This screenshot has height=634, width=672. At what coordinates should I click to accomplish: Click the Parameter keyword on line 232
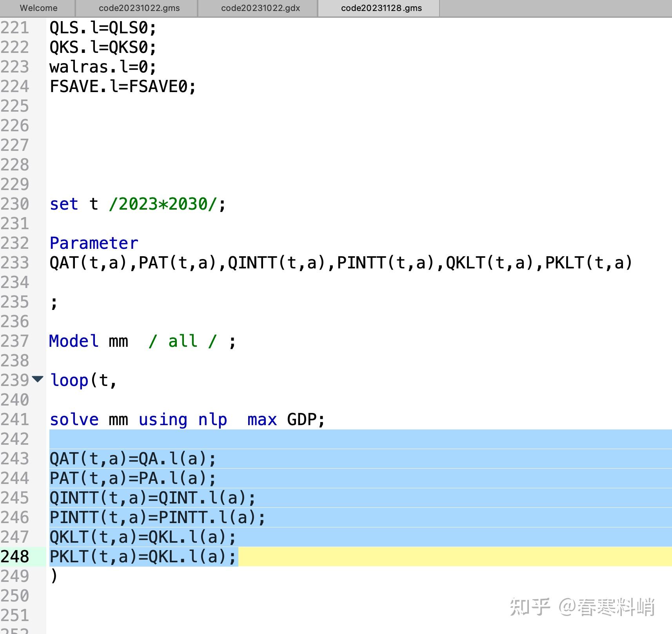pos(93,243)
